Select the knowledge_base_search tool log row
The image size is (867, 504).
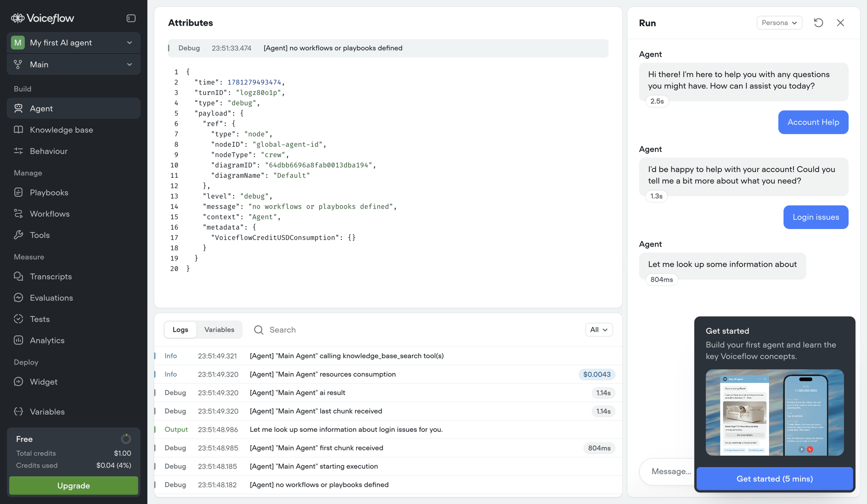click(388, 356)
